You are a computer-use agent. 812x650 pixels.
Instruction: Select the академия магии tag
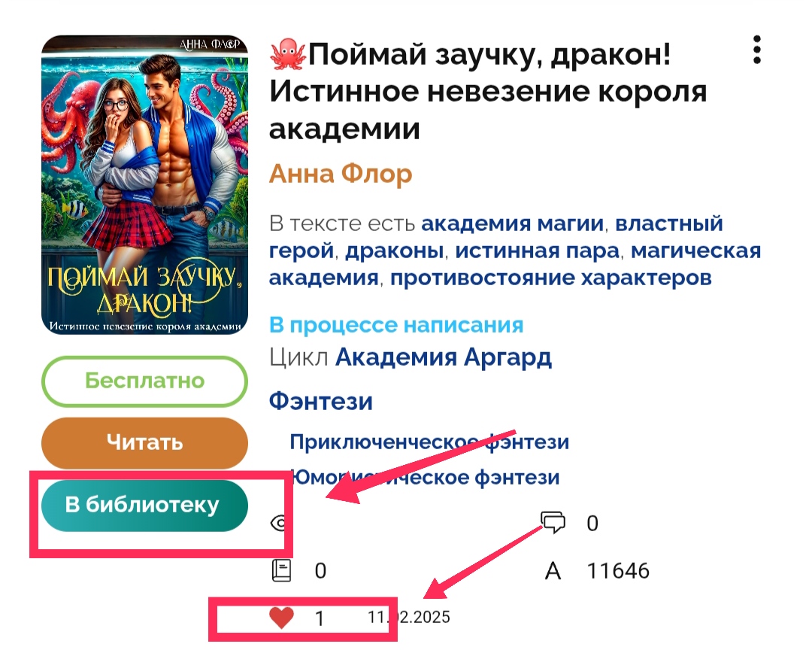(512, 223)
